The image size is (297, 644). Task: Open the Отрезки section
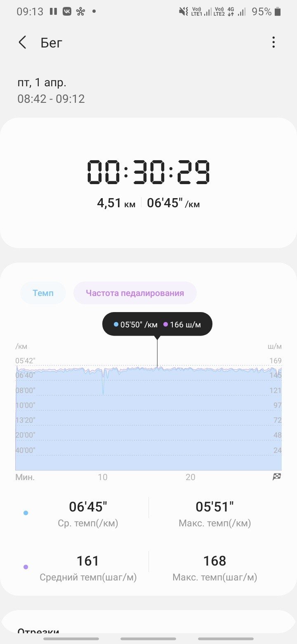(38, 631)
